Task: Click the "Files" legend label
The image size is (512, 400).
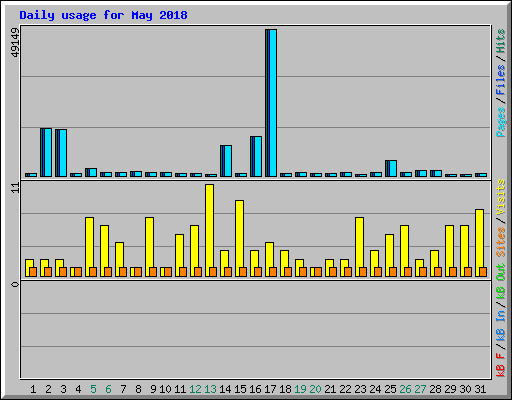Action: point(501,80)
